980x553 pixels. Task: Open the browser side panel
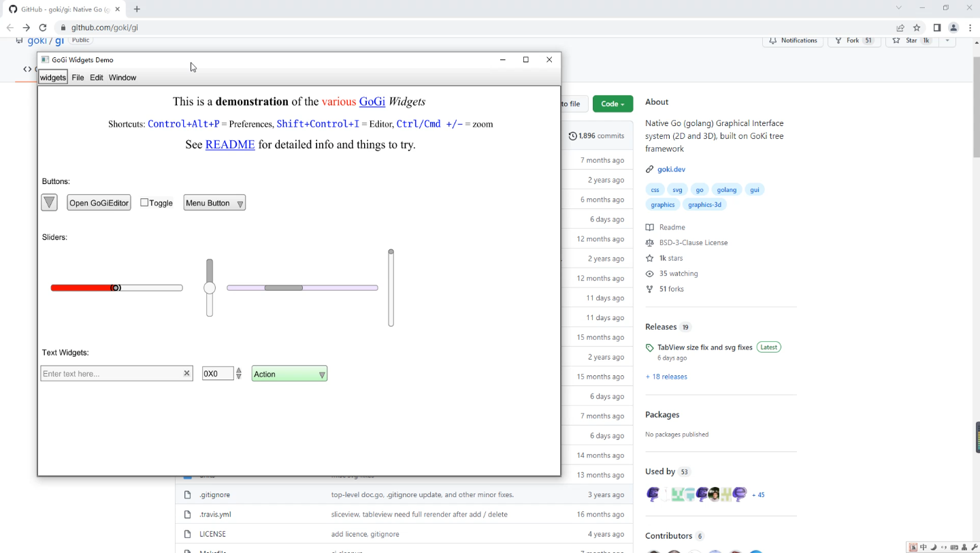[x=937, y=28]
